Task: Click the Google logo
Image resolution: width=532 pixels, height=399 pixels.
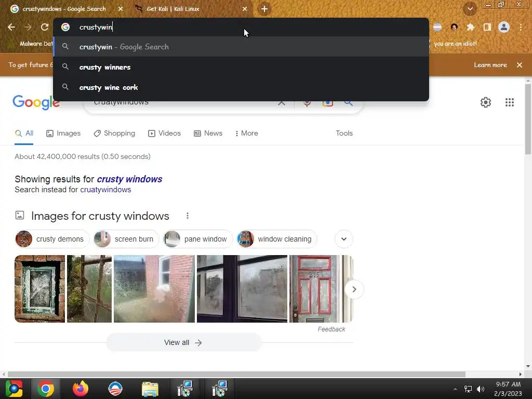Action: click(x=36, y=102)
